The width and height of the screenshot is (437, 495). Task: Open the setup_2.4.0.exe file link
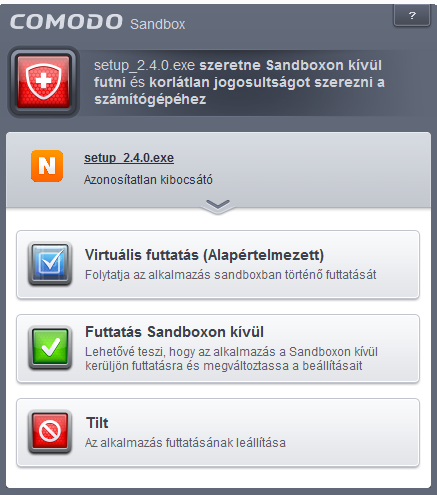pyautogui.click(x=129, y=157)
